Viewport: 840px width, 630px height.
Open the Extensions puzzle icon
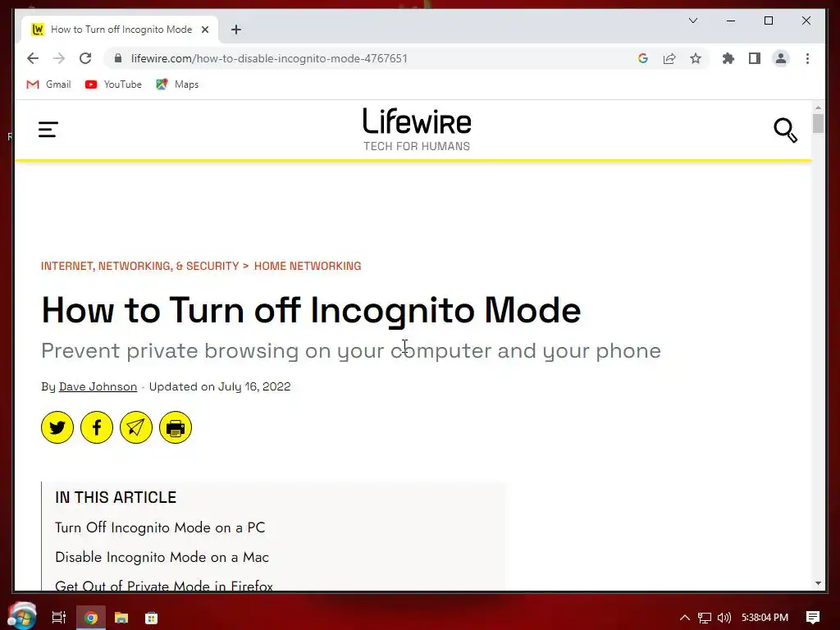728,58
